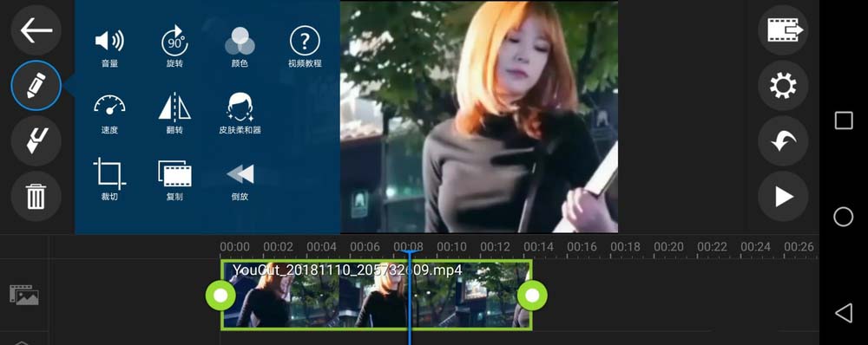868x345 pixels.
Task: Tap the left clip trim handle
Action: [220, 296]
